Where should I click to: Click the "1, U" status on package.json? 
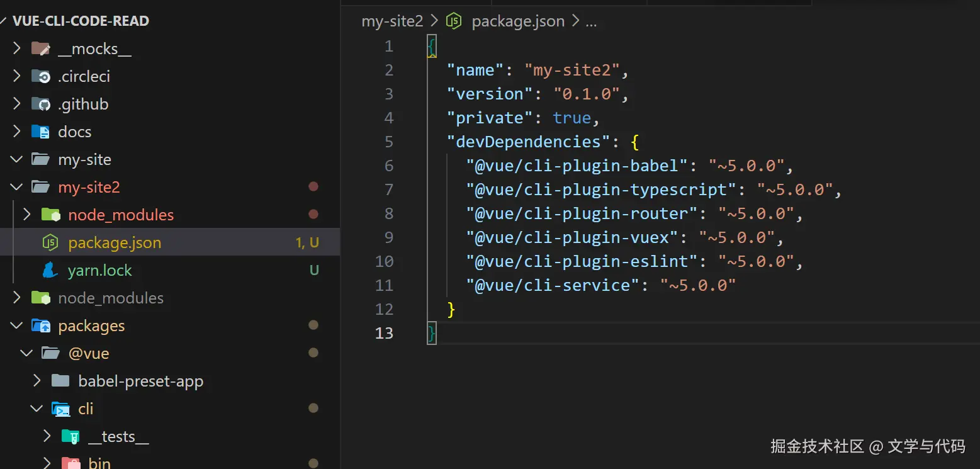(307, 242)
